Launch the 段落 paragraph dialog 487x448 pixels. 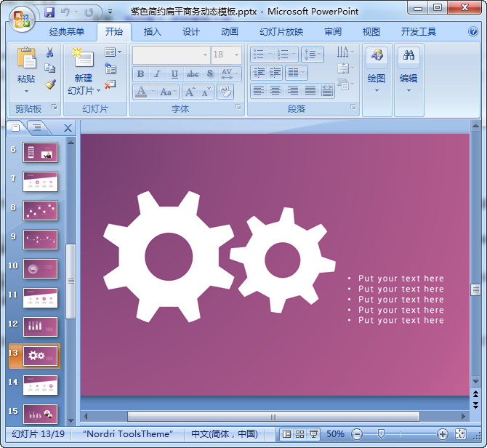pos(353,107)
